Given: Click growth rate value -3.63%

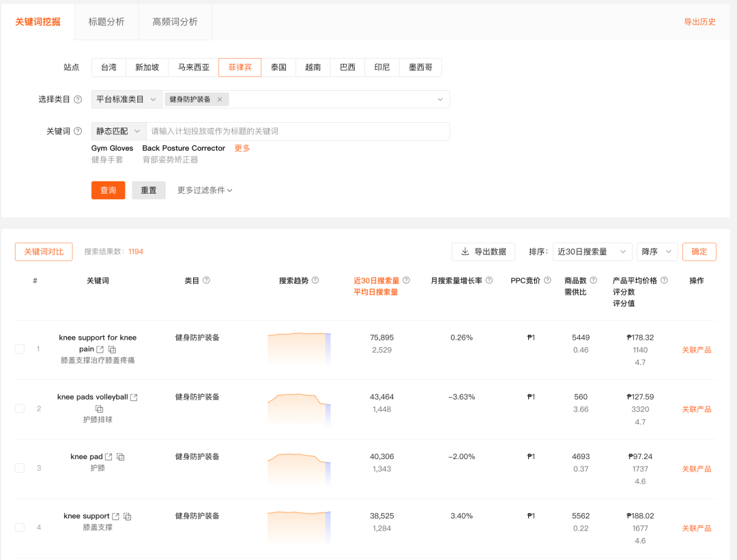Looking at the screenshot, I should tap(461, 397).
